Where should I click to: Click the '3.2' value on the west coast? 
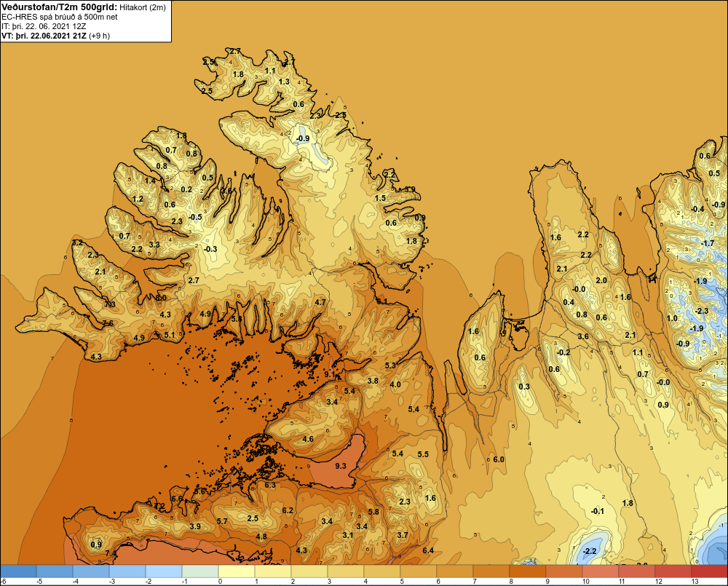pyautogui.click(x=77, y=242)
